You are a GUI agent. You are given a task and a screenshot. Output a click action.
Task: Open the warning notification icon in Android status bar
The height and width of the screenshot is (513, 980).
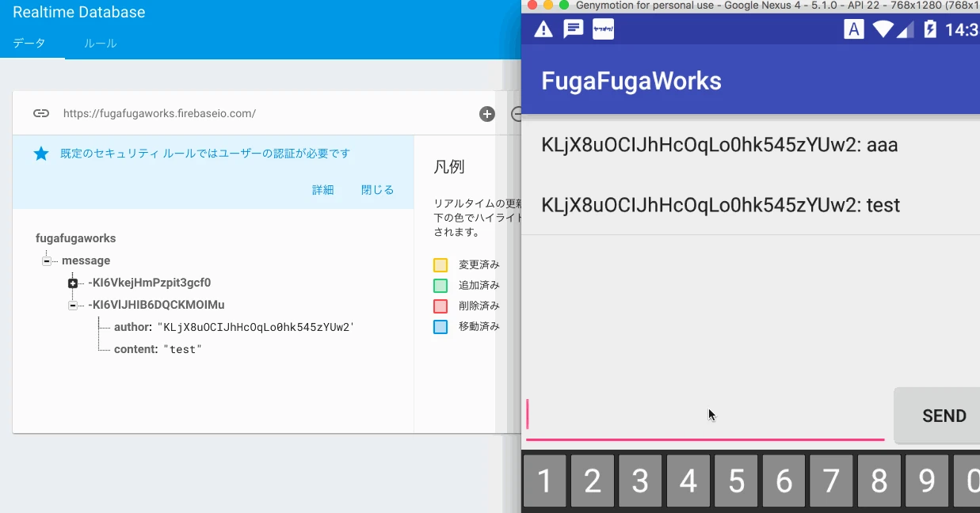(543, 29)
